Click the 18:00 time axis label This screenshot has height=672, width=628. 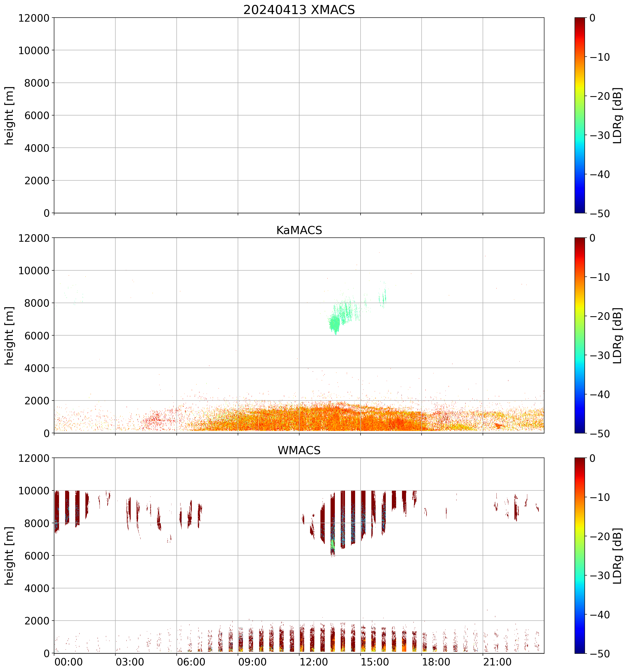tap(436, 662)
